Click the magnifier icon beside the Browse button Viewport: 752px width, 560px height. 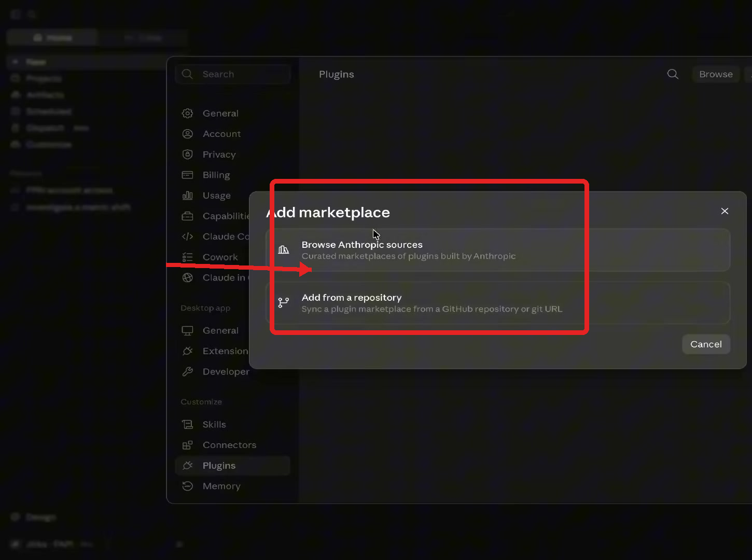click(x=673, y=74)
